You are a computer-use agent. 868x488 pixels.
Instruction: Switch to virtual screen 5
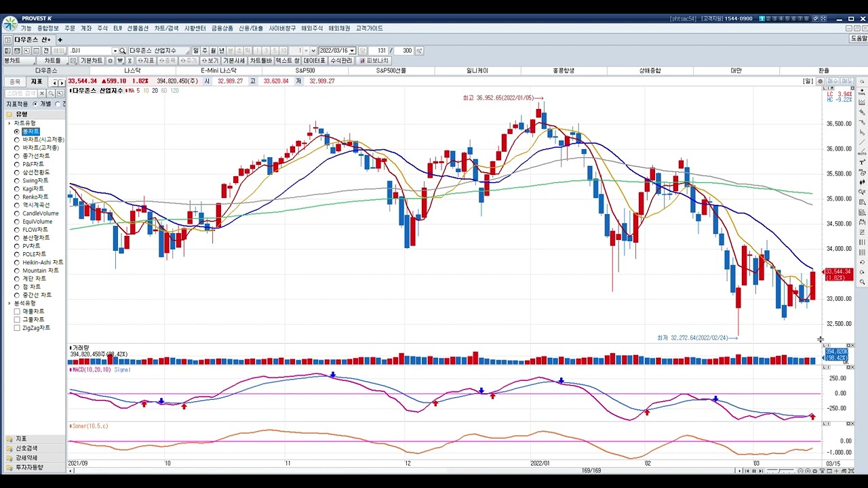click(787, 18)
